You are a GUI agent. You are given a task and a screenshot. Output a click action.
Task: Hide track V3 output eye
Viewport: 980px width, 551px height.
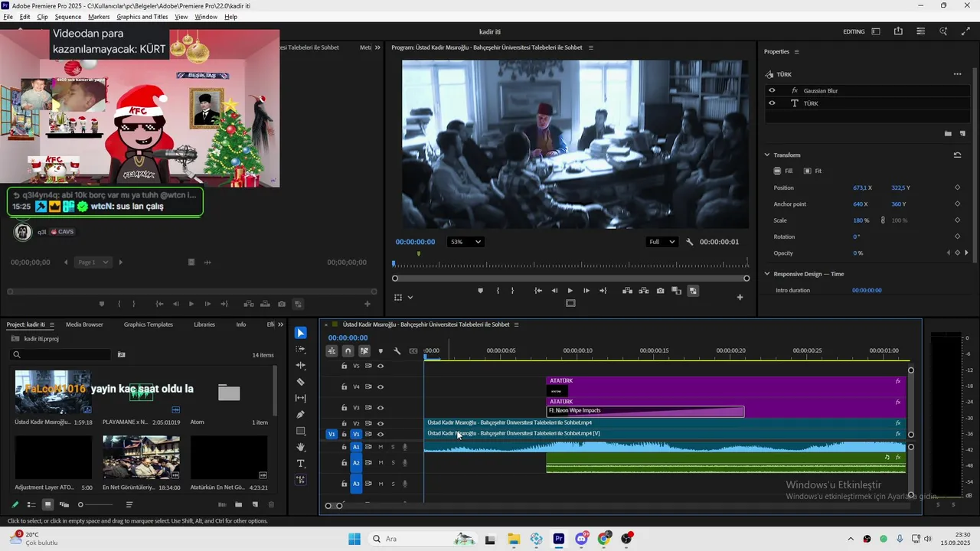tap(381, 408)
